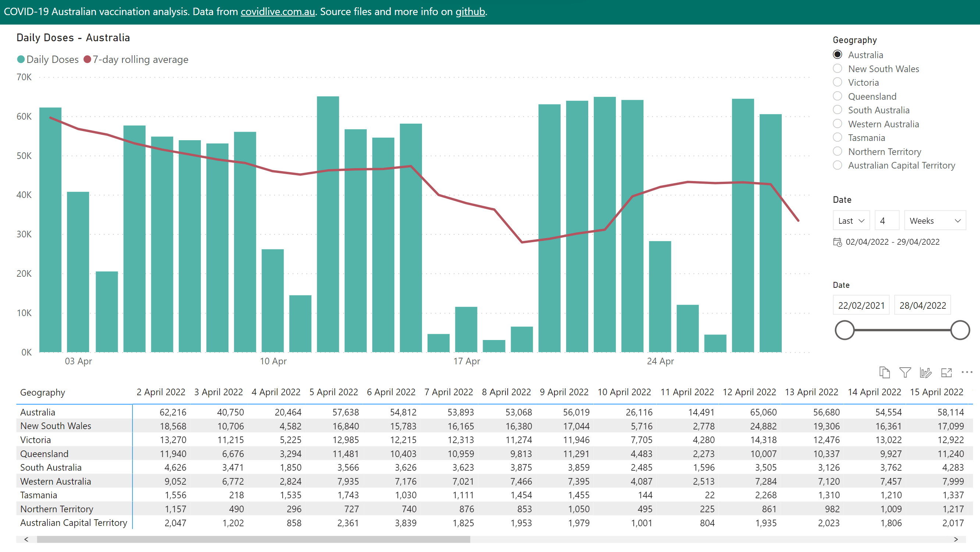Select Victoria radio button

(x=837, y=82)
